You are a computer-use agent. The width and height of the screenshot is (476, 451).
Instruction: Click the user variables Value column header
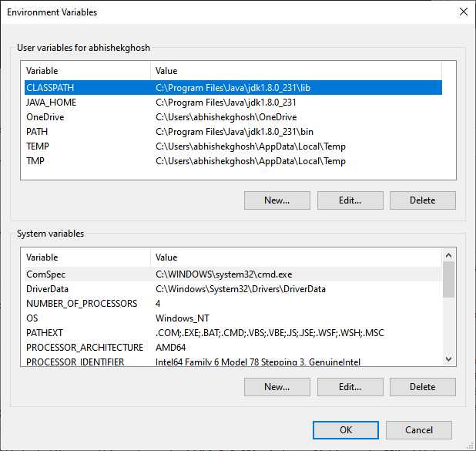point(296,71)
